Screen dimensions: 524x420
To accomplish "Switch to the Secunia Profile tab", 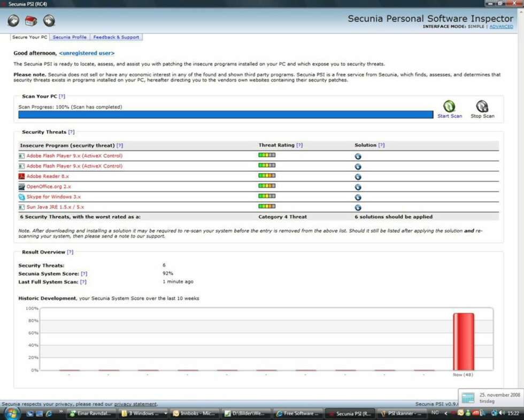I will 70,37.
